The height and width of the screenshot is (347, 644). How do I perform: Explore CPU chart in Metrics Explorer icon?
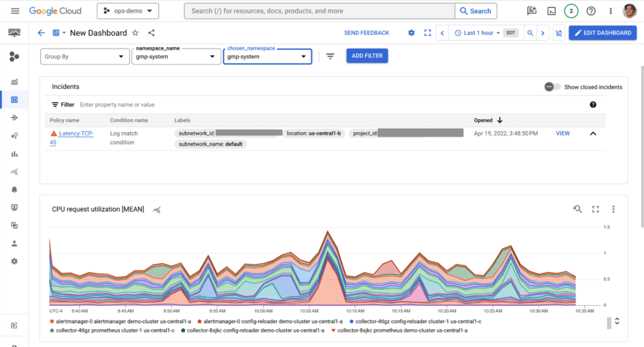click(157, 210)
